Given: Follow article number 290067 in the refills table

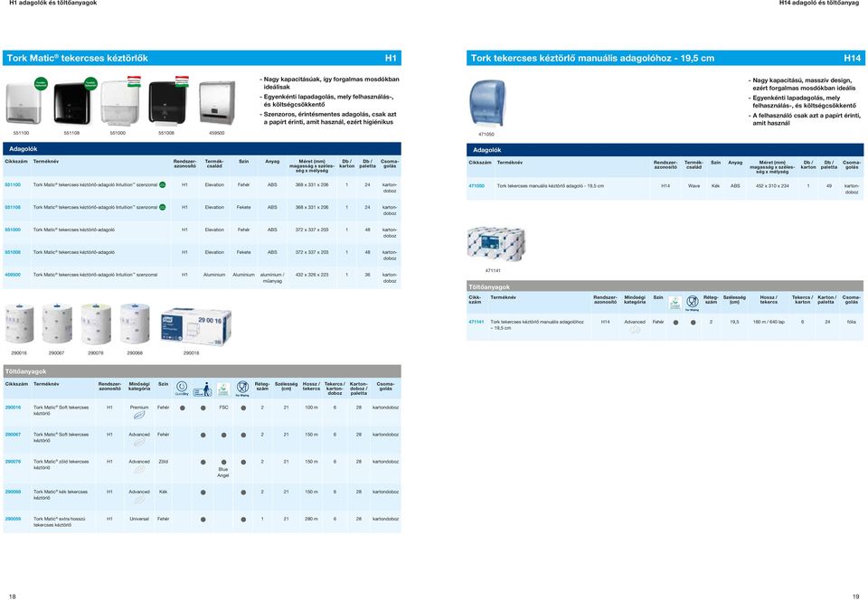Looking at the screenshot, I should 13,435.
